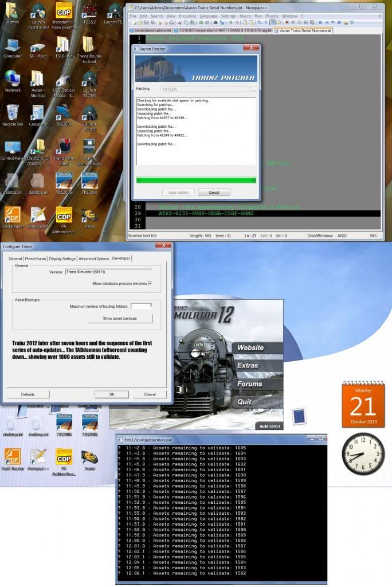Image resolution: width=392 pixels, height=587 pixels.
Task: Switch to TS10-00 Compendium reg.txt tab
Action: coord(223,30)
